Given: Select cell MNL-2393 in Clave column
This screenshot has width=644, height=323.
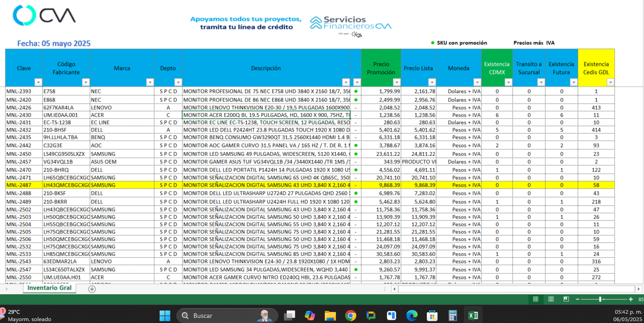Looking at the screenshot, I should click(x=24, y=91).
